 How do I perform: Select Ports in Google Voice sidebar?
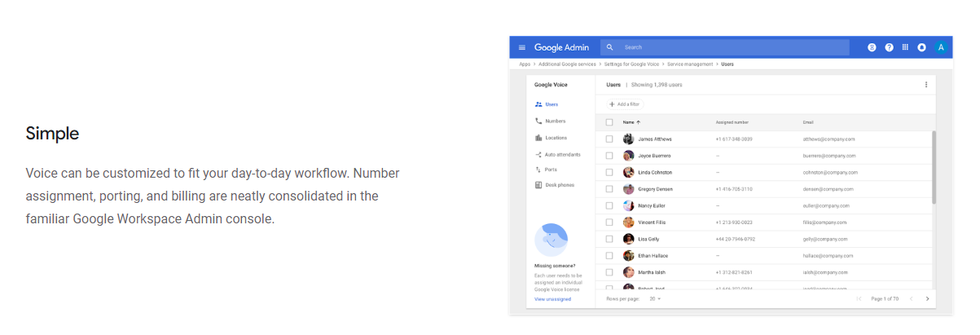tap(551, 170)
